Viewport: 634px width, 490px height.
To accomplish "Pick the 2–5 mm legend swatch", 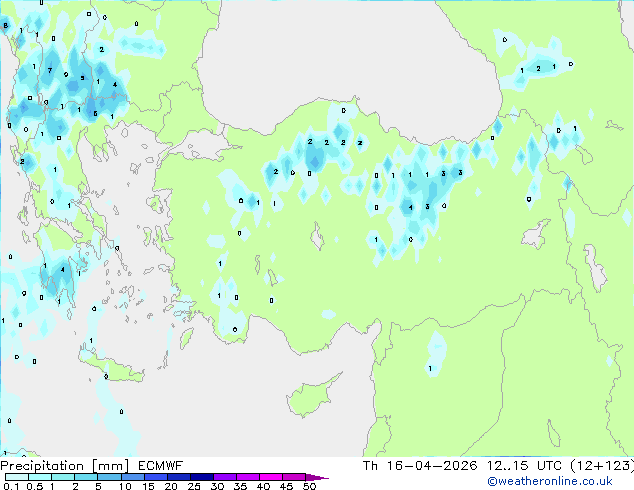I will coord(86,477).
